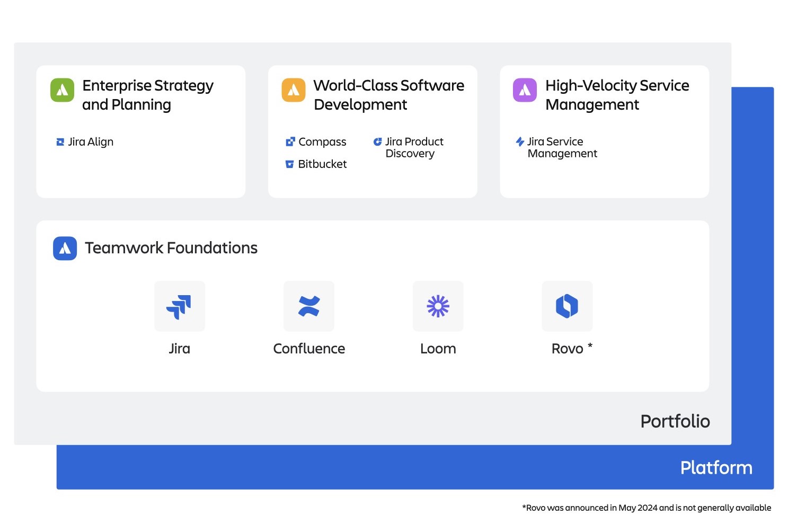The height and width of the screenshot is (532, 788).
Task: Click the Jira Service Management lightning icon
Action: (520, 142)
